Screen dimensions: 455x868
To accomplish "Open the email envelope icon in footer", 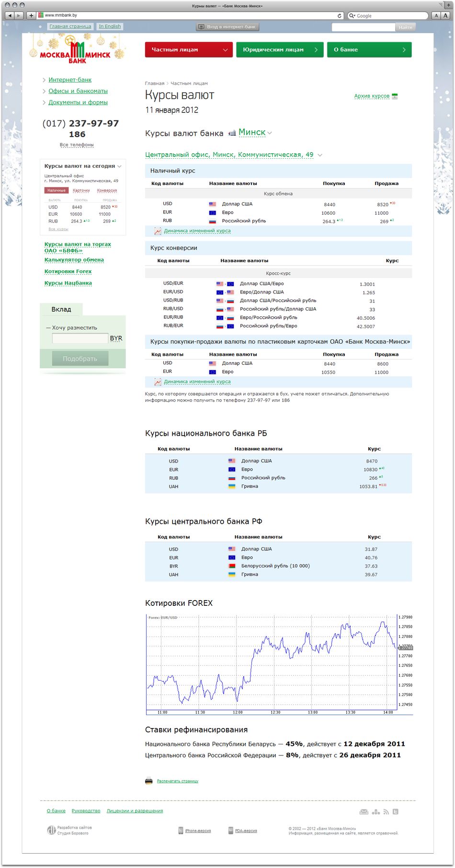I will [x=364, y=811].
